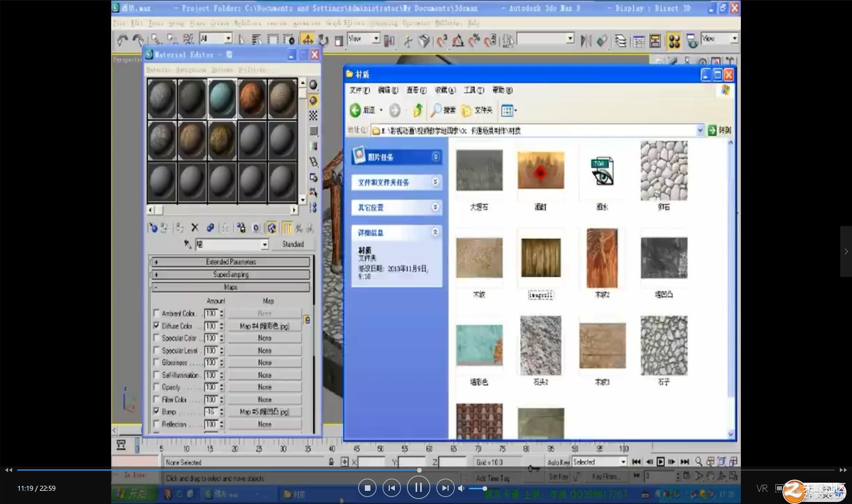Viewport: 852px width, 504px height.
Task: Expand the SuperSampling rollout
Action: (x=230, y=274)
